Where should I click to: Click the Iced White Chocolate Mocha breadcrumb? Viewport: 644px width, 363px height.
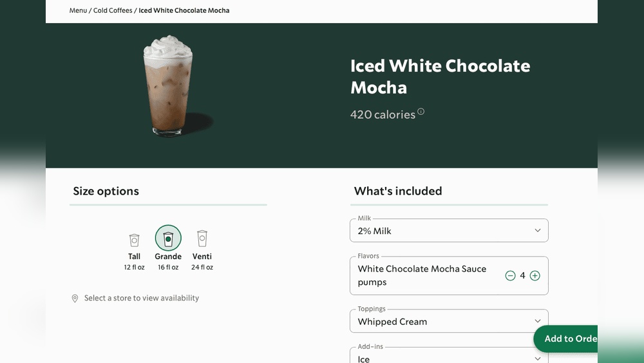184,10
